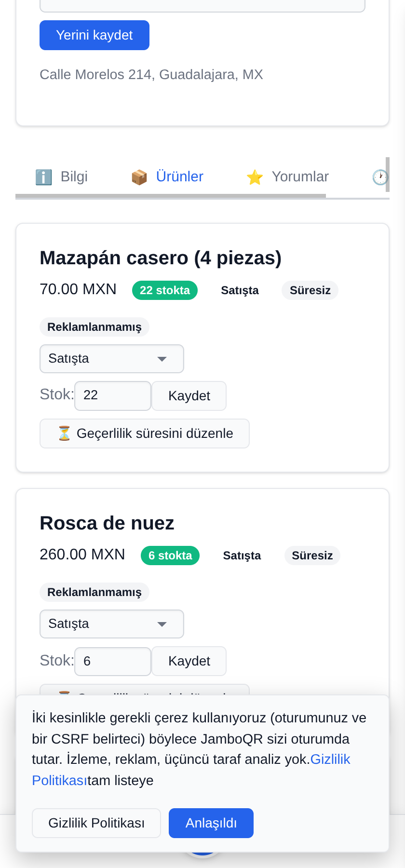Viewport: 405px width, 868px height.
Task: Expand dropdown arrow under Mazapán Reklamlanmamış badge
Action: [162, 359]
